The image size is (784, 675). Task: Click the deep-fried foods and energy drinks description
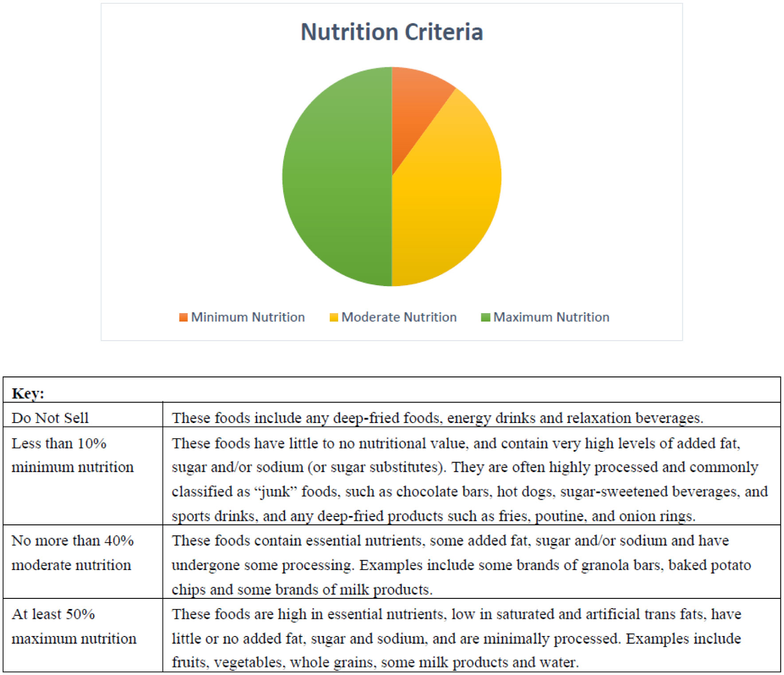click(437, 418)
